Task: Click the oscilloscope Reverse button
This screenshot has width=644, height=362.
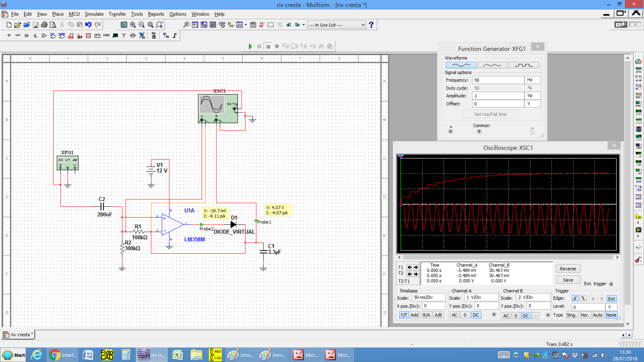Action: [568, 269]
